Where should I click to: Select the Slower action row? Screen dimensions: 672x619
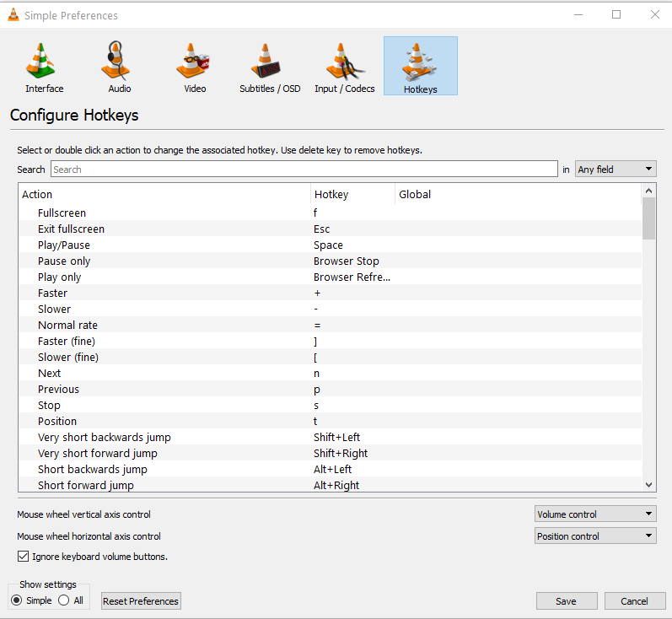[330, 309]
